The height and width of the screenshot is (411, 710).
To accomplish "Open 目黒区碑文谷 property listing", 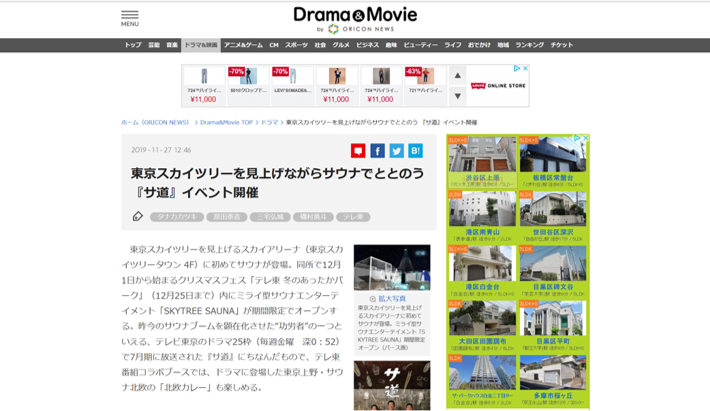I will click(x=553, y=272).
